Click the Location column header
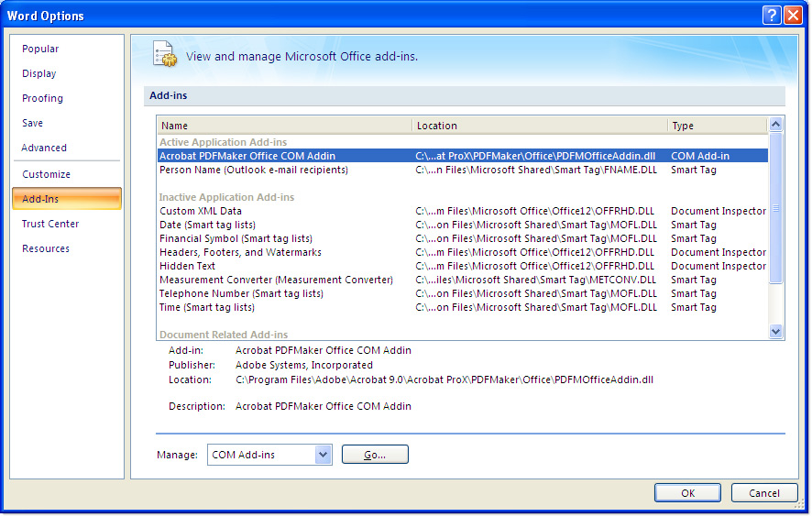This screenshot has height=517, width=812. 540,126
